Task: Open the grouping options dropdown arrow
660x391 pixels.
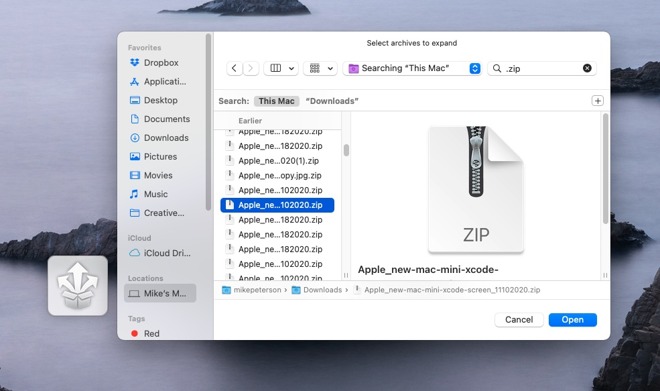Action: (330, 68)
